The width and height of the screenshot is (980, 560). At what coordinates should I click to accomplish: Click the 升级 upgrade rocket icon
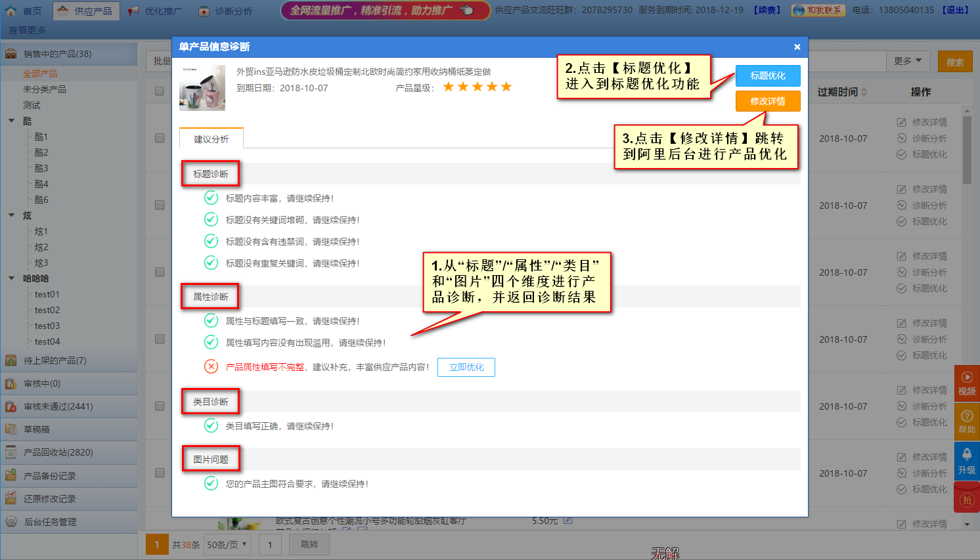pos(966,461)
